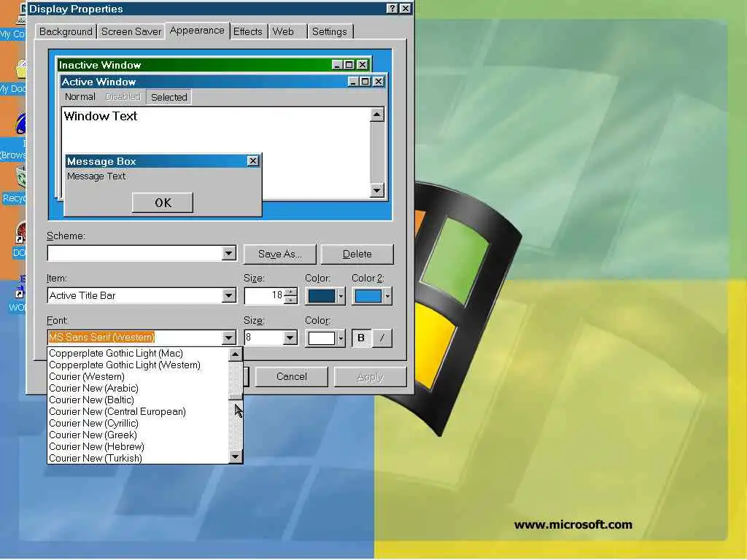747x560 pixels.
Task: Increase the item Size spinner value
Action: coord(290,292)
